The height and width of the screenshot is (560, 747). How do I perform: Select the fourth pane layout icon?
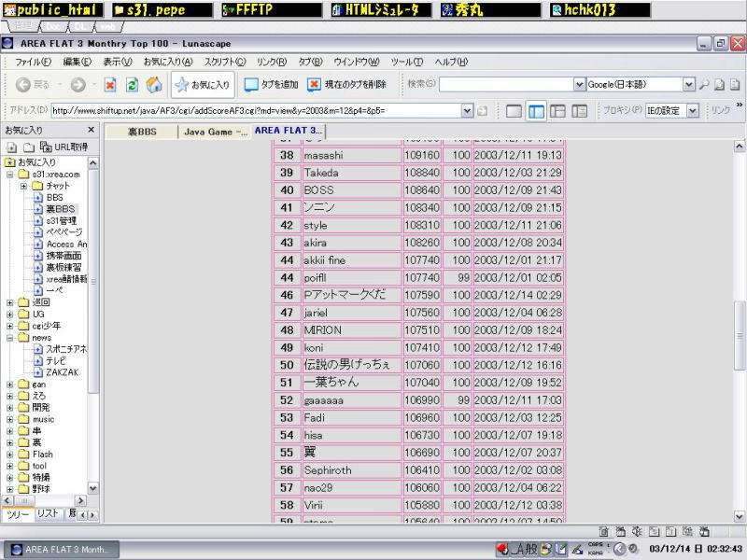tap(579, 111)
